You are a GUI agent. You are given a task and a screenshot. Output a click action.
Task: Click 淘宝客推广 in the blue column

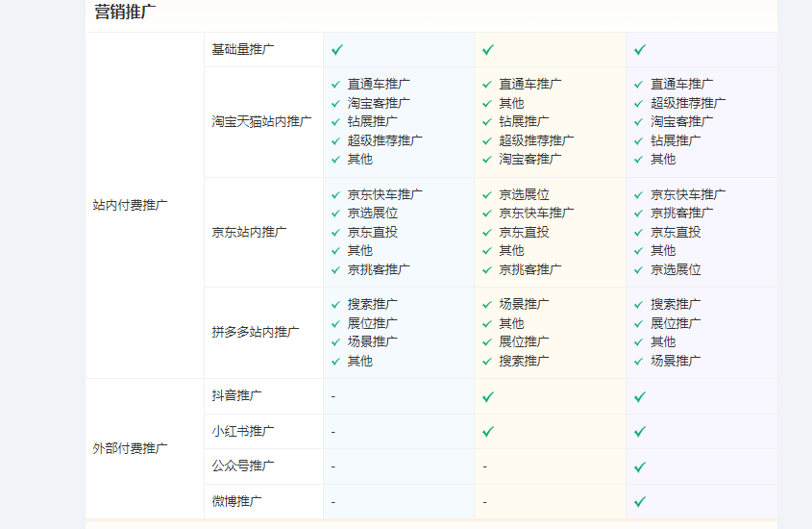click(x=379, y=103)
